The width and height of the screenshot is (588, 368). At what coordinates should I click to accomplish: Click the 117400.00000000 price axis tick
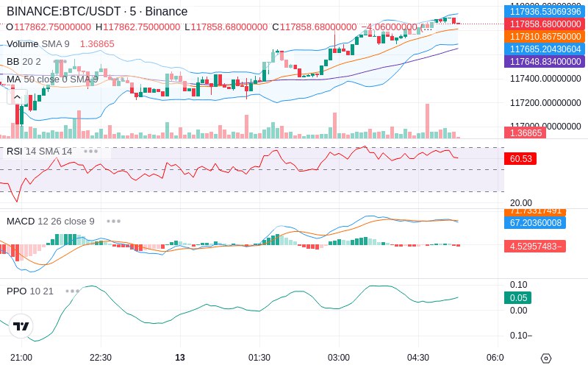[545, 79]
